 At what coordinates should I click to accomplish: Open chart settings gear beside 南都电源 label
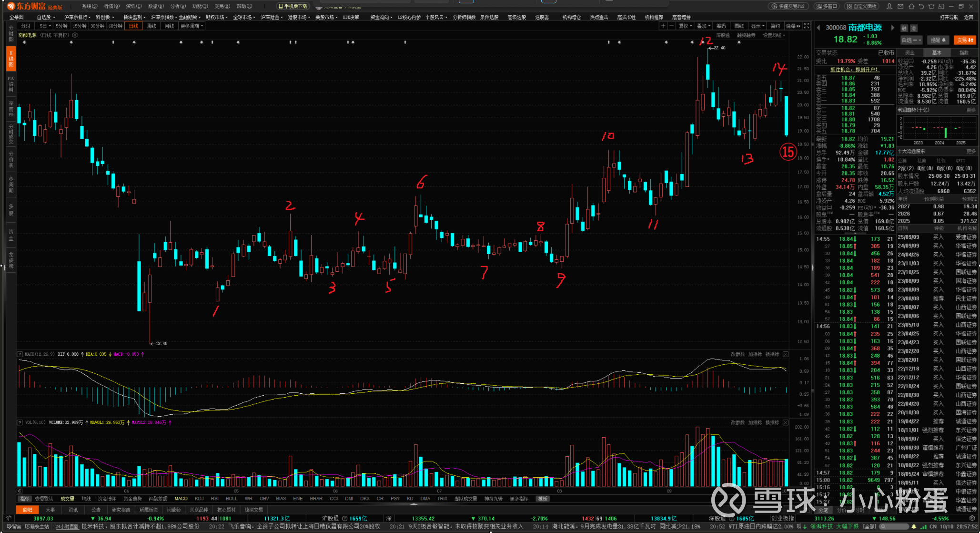pyautogui.click(x=75, y=35)
